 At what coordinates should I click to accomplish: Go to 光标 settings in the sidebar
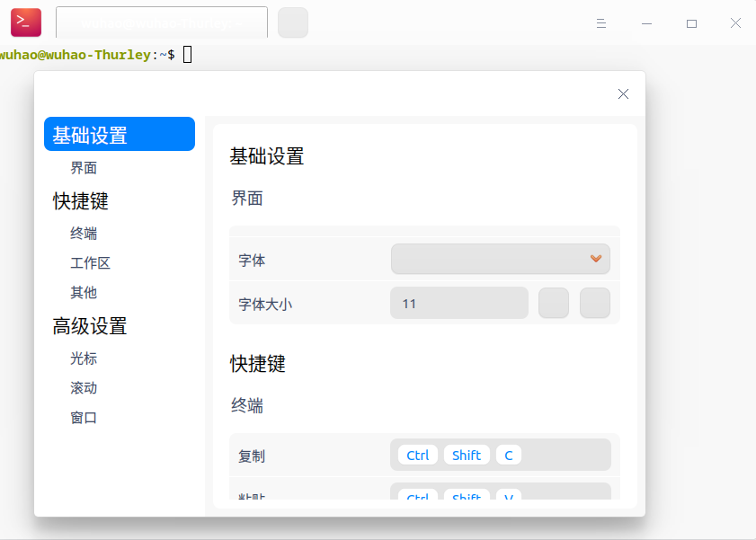(x=84, y=359)
